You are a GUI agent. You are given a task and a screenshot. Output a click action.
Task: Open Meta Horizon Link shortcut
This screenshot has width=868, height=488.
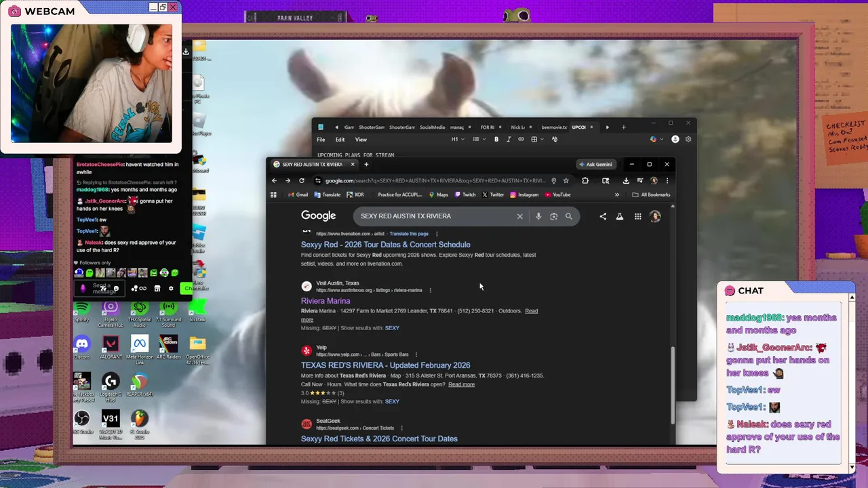(140, 350)
